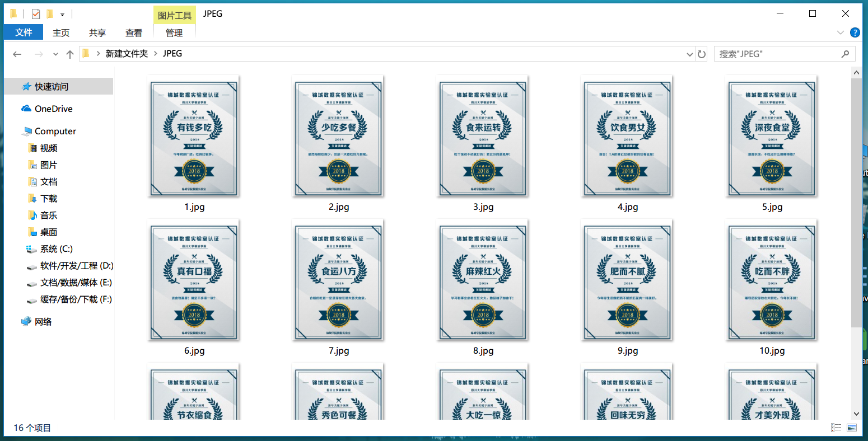Open the blue Help question mark icon
Screen dimensions: 868x441
[x=855, y=32]
